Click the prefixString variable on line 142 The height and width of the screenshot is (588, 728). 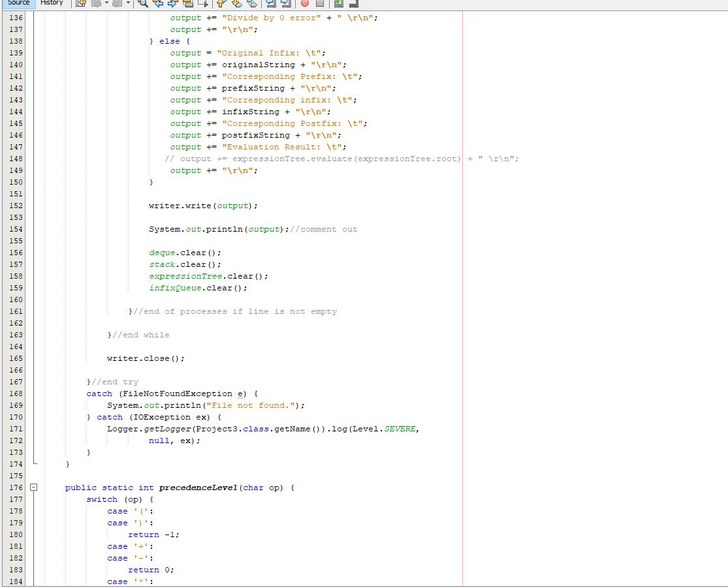(x=253, y=88)
